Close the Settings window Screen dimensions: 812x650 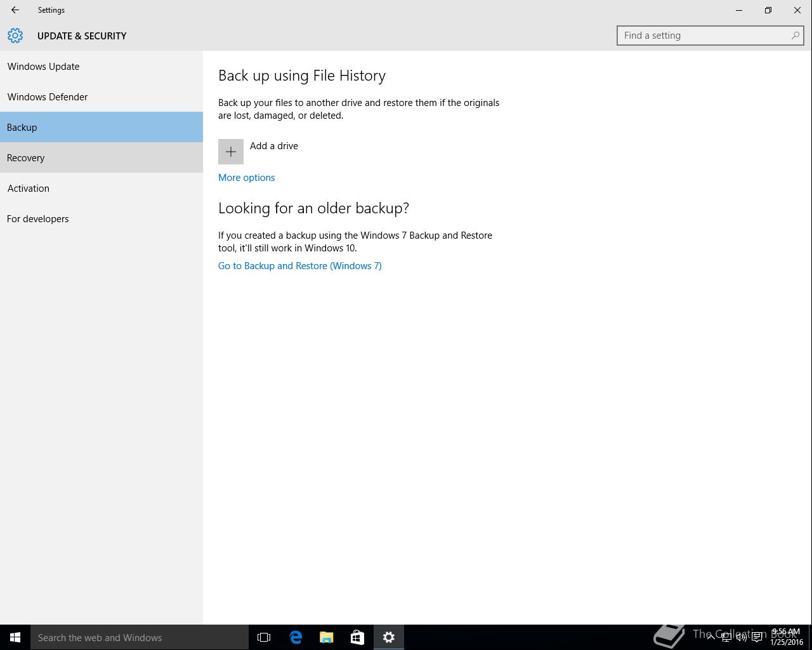tap(797, 10)
